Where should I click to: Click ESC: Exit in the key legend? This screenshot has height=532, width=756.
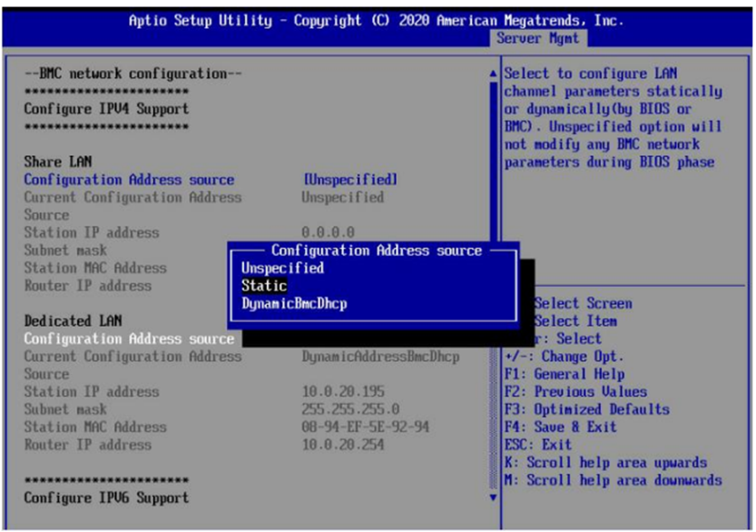[538, 445]
